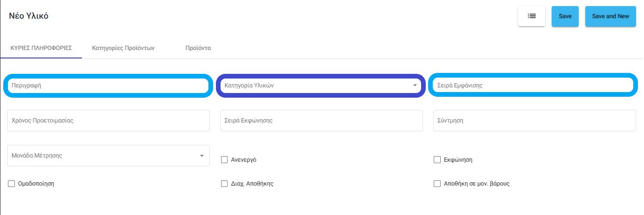644x215 pixels.
Task: Click the Save and New button
Action: click(x=610, y=16)
